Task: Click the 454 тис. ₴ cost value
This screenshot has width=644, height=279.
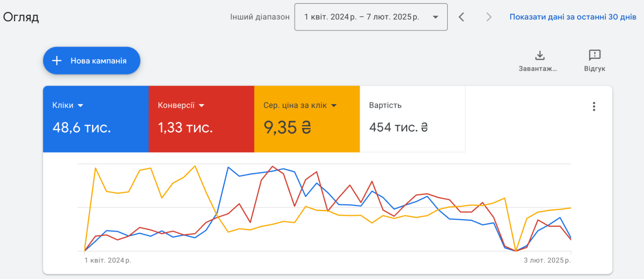Action: [399, 127]
